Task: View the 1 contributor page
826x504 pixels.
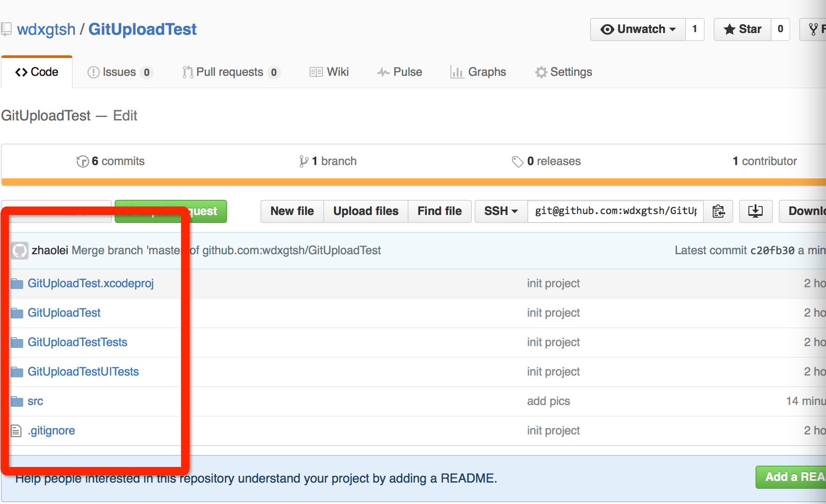Action: 764,161
